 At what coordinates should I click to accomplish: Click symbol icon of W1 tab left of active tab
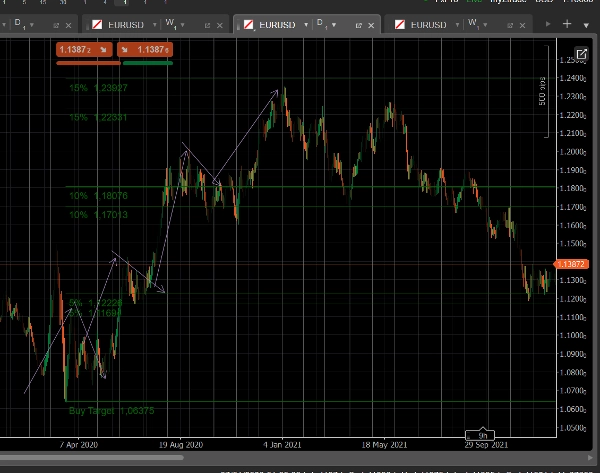97,25
